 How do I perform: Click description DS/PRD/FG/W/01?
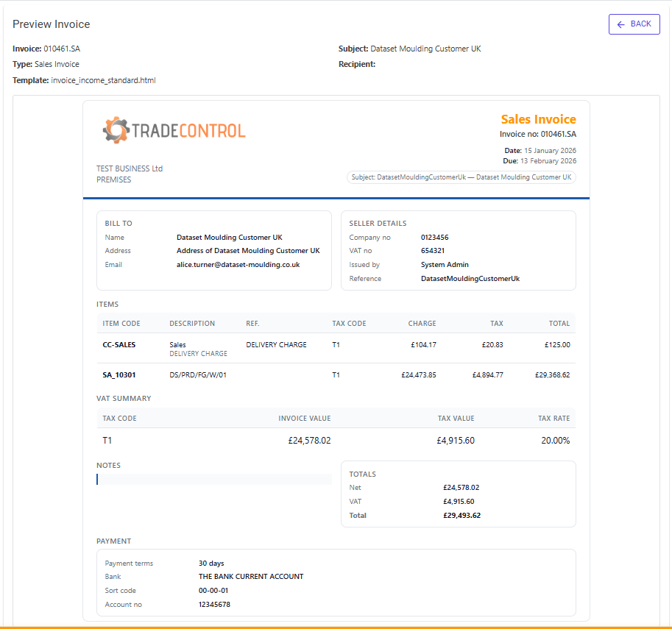tap(198, 375)
